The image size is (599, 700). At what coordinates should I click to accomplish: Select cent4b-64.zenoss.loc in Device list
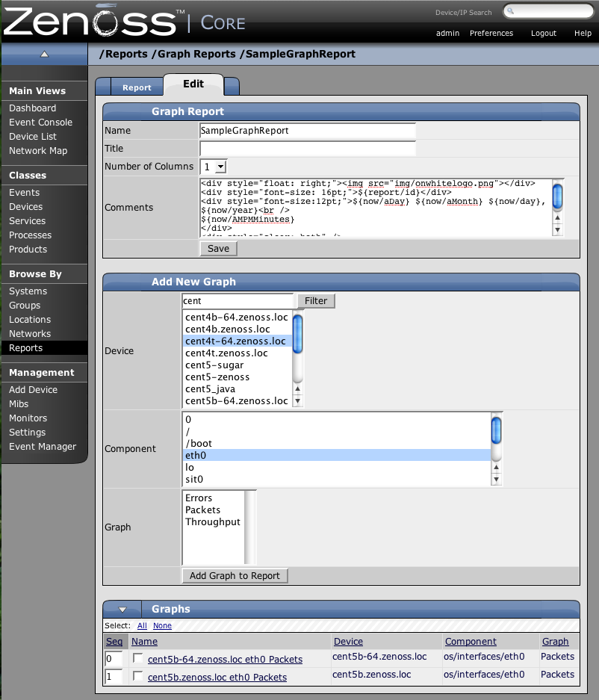pos(237,317)
